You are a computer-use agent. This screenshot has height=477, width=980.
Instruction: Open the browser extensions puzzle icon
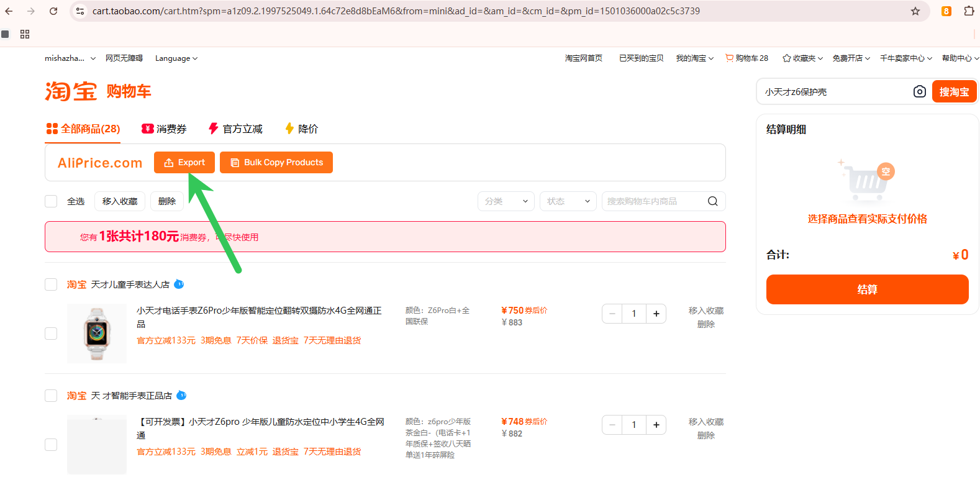click(968, 11)
